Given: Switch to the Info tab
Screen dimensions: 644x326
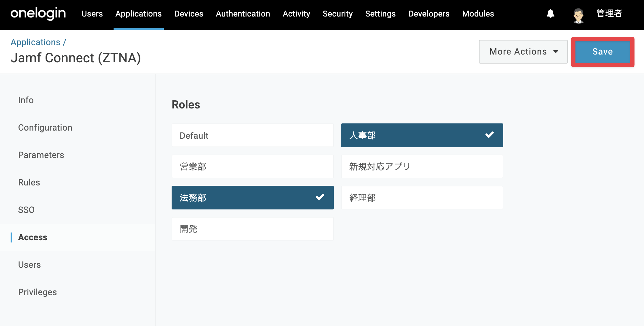Looking at the screenshot, I should [x=26, y=100].
